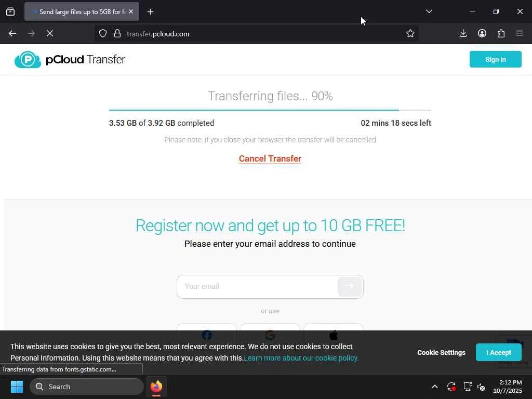Click the site lock padlock icon
Screen dimensions: 532x399
(x=117, y=34)
